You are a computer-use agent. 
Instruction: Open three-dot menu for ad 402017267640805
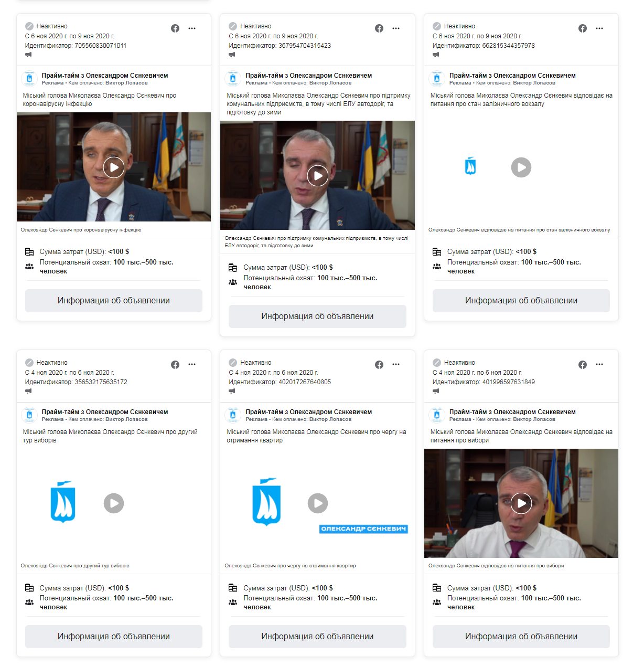pyautogui.click(x=396, y=365)
